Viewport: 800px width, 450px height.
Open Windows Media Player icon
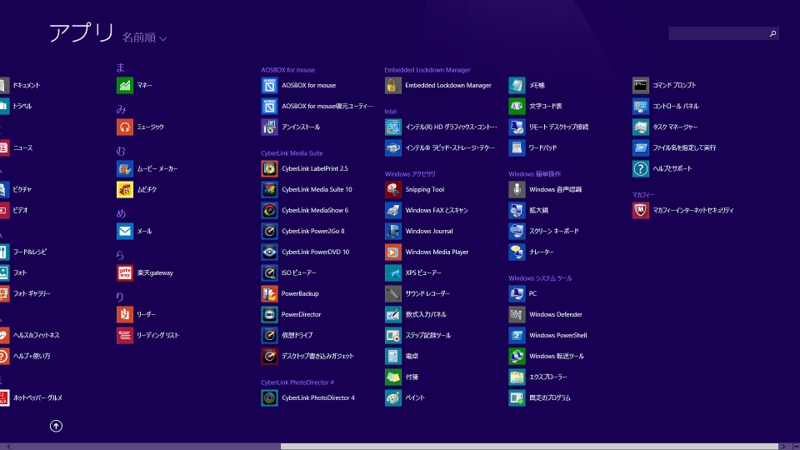pyautogui.click(x=393, y=252)
